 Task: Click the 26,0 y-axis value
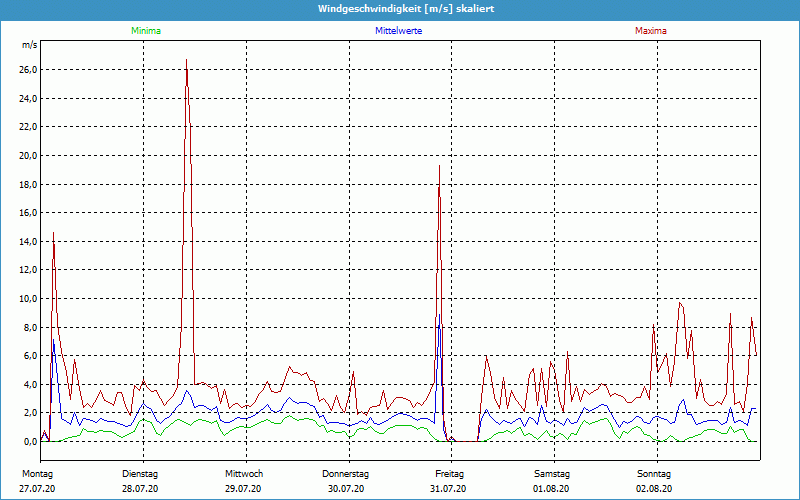(x=29, y=70)
